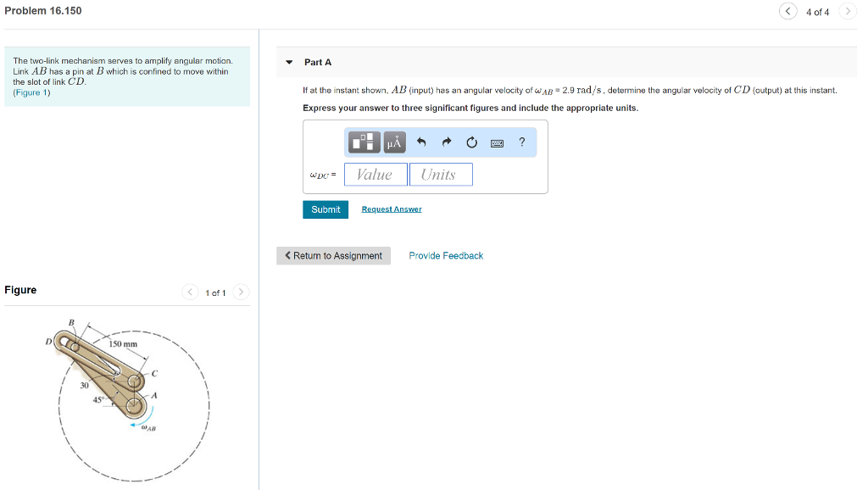The height and width of the screenshot is (490, 868).
Task: Collapse the Part A section
Action: [x=292, y=62]
